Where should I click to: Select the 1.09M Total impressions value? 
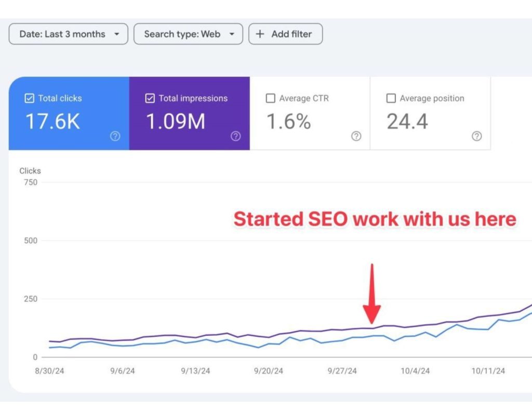[x=176, y=122]
